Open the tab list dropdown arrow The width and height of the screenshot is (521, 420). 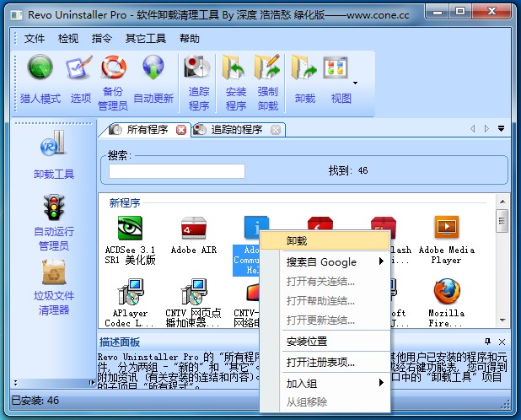pyautogui.click(x=501, y=128)
